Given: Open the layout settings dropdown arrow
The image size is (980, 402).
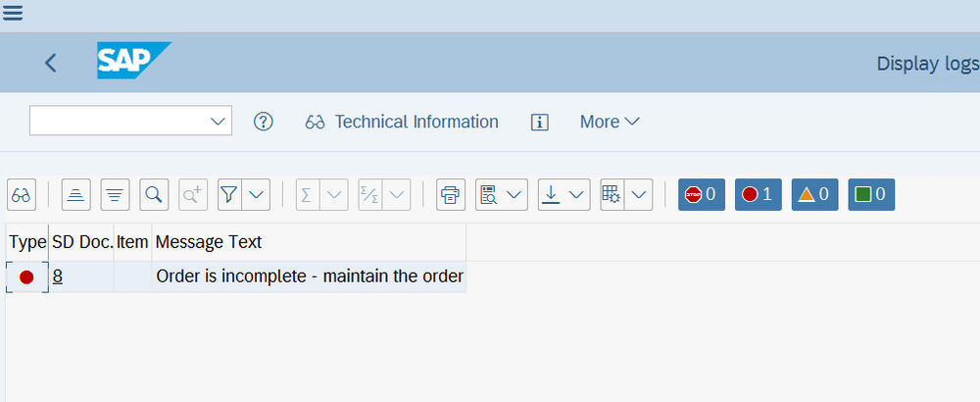Looking at the screenshot, I should click(639, 194).
